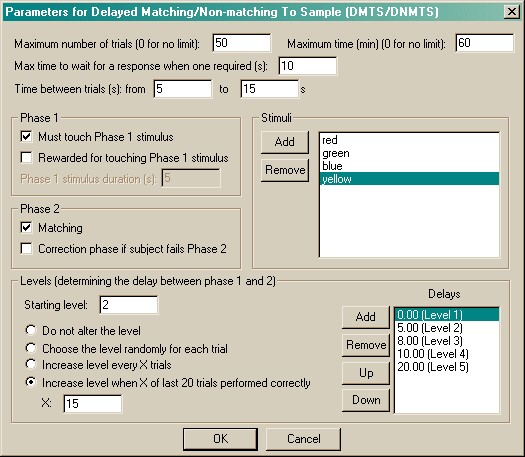Enable Correction phase if subject fails
The width and height of the screenshot is (525, 457).
(x=26, y=249)
